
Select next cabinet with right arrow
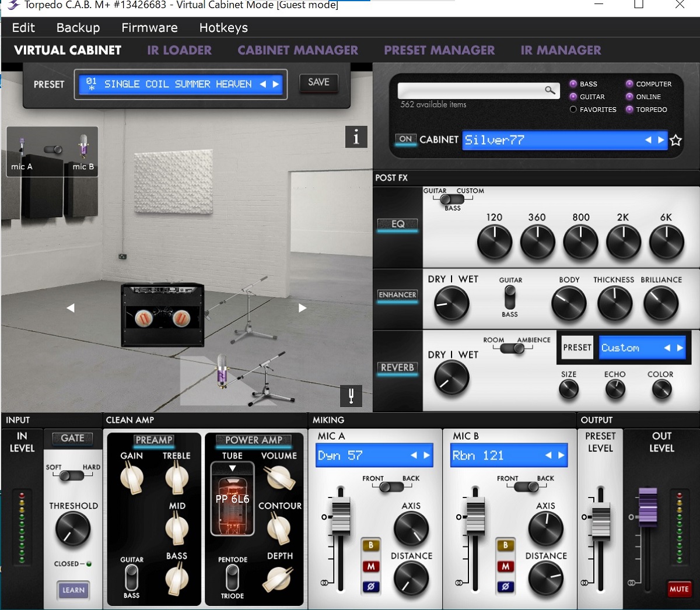[x=661, y=140]
